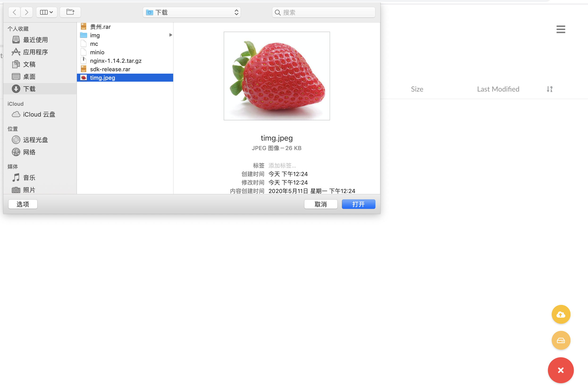
Task: Click the yellow create bucket drive icon
Action: tap(561, 340)
